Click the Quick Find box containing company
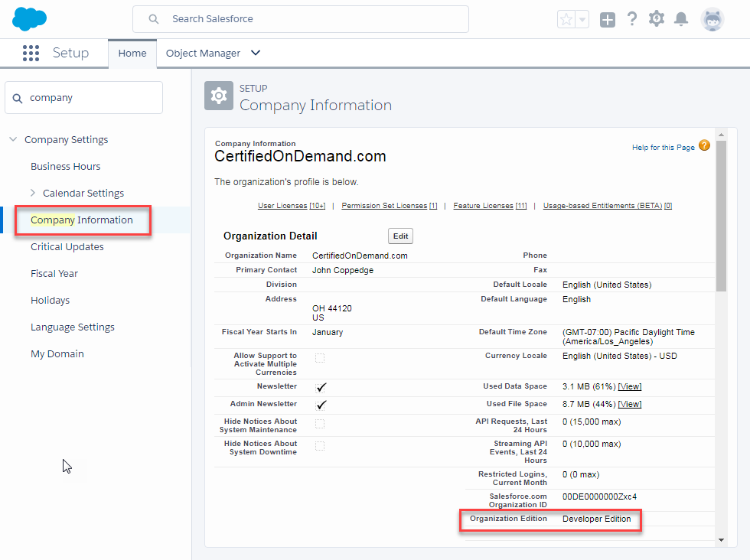 pyautogui.click(x=83, y=98)
